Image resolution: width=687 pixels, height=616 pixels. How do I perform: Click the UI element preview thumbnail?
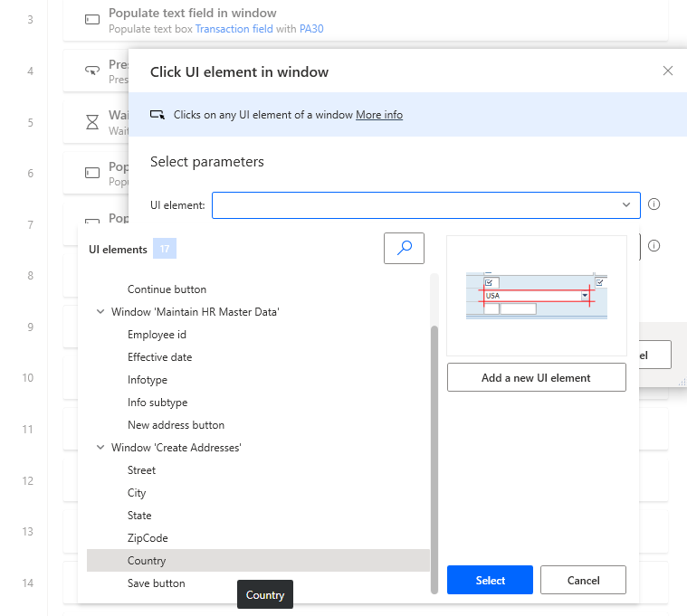pyautogui.click(x=536, y=295)
